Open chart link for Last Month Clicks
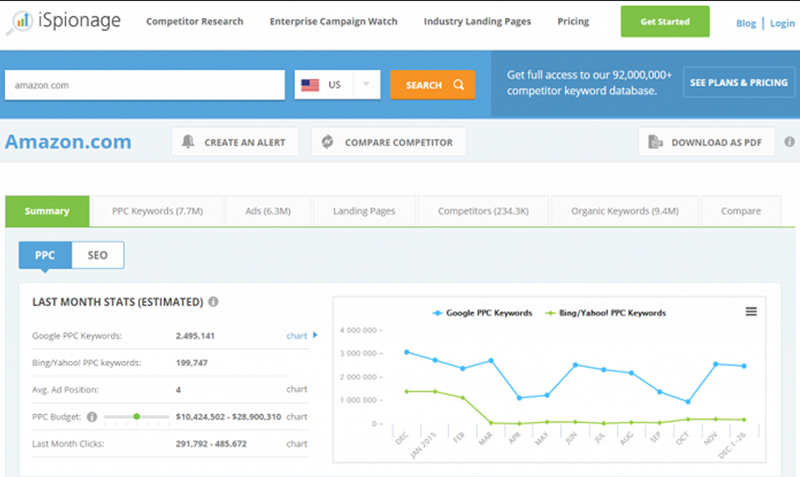Image resolution: width=800 pixels, height=477 pixels. coord(296,444)
